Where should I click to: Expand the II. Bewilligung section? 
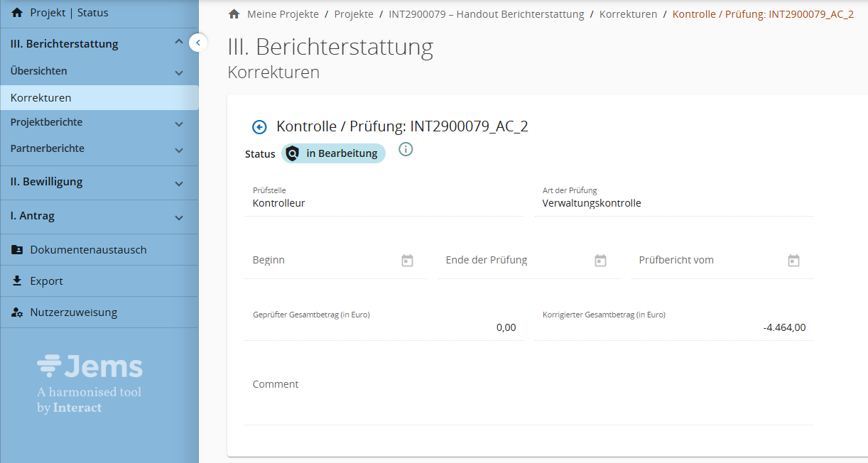[179, 183]
